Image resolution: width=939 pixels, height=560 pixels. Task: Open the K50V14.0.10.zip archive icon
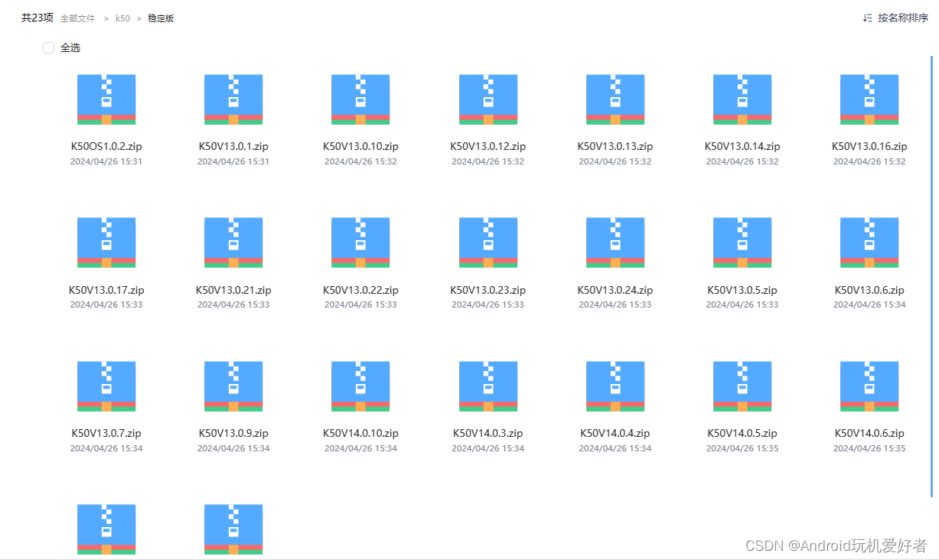click(360, 386)
